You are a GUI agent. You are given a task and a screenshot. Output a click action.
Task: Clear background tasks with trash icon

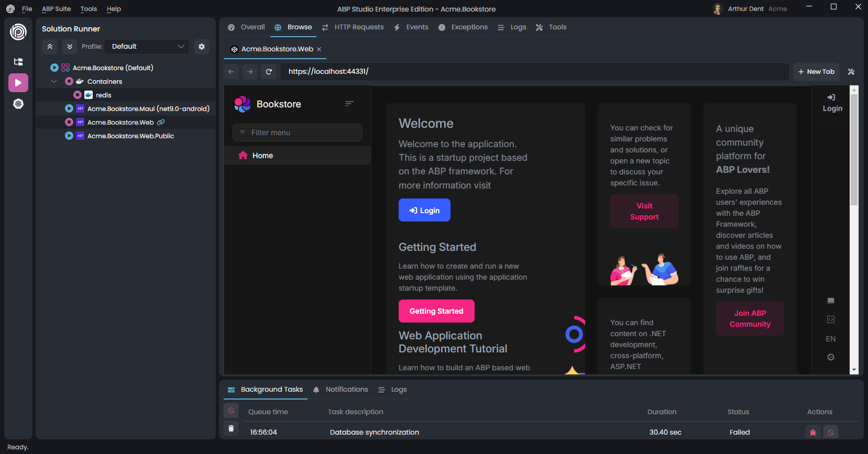click(231, 428)
